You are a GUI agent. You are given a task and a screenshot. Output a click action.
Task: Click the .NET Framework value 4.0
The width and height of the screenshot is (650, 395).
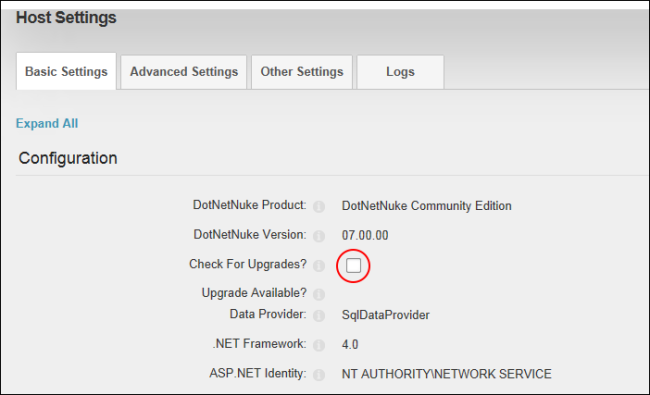coord(350,344)
